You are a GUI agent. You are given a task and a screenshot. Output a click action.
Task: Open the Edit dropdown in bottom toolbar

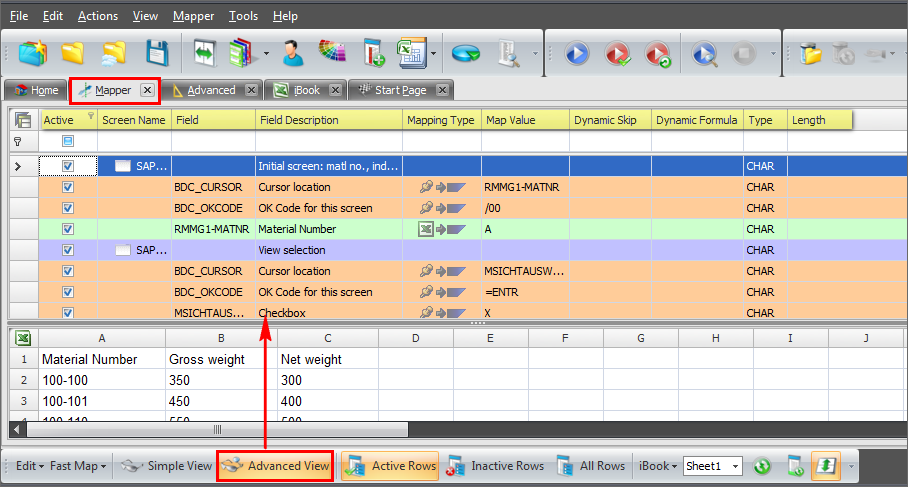30,466
